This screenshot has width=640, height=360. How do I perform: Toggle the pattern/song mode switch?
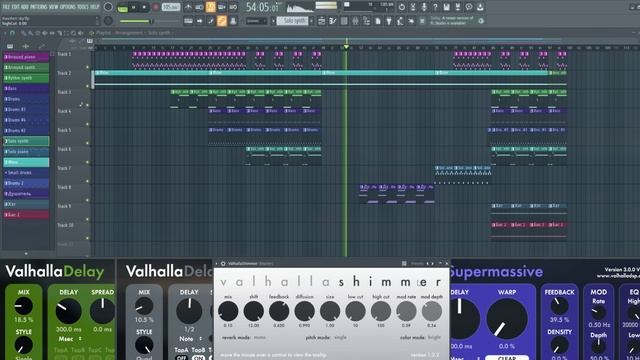point(122,7)
